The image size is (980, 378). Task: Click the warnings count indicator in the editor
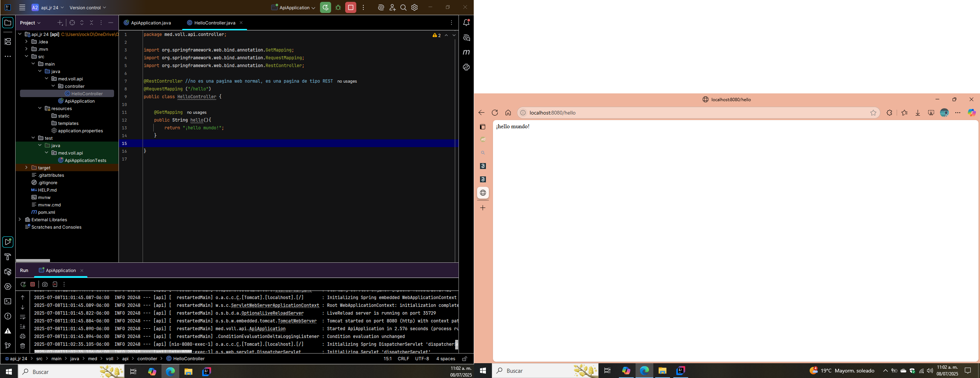[437, 35]
